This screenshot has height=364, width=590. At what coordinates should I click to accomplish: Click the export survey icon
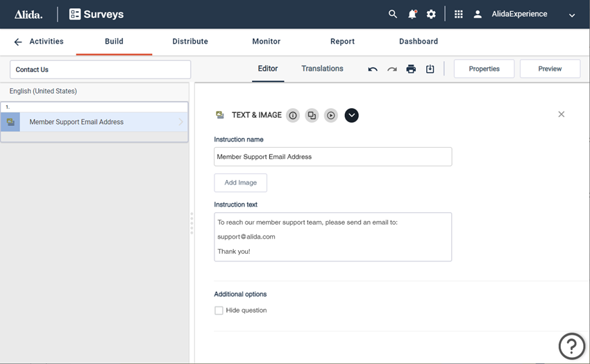(430, 69)
